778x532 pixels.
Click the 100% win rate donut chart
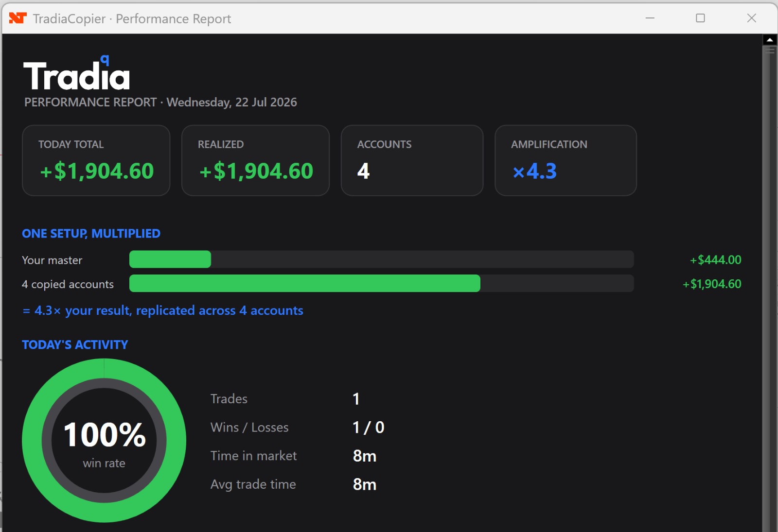tap(104, 440)
